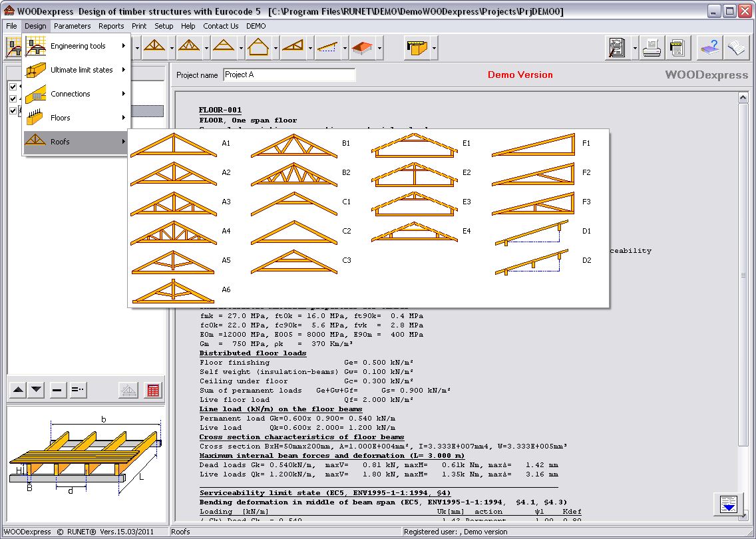Open the Floors submenu
This screenshot has width=756, height=539.
click(x=76, y=118)
